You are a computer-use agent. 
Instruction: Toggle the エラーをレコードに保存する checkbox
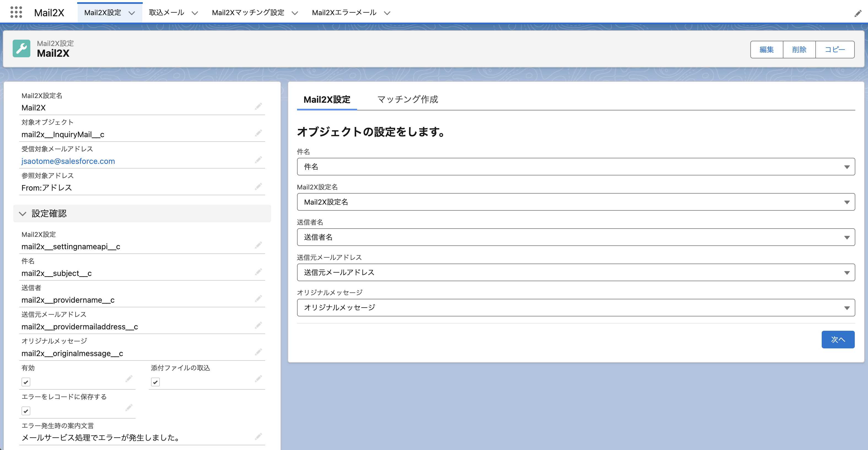26,411
